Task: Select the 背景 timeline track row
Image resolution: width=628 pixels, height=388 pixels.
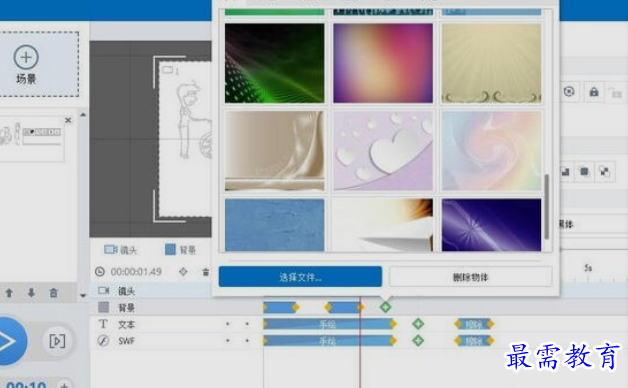Action: (x=358, y=308)
